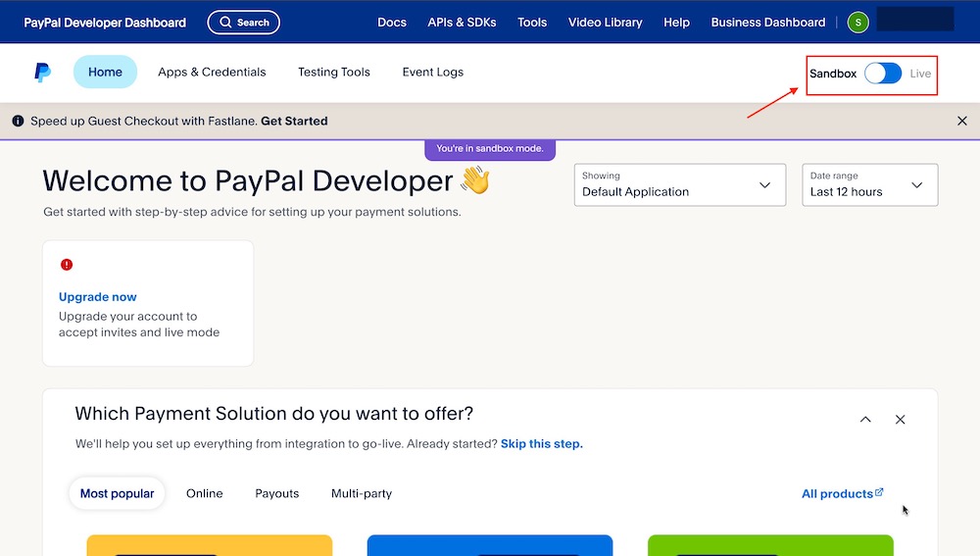
Task: Switch to Apps & Credentials tab
Action: coord(212,72)
